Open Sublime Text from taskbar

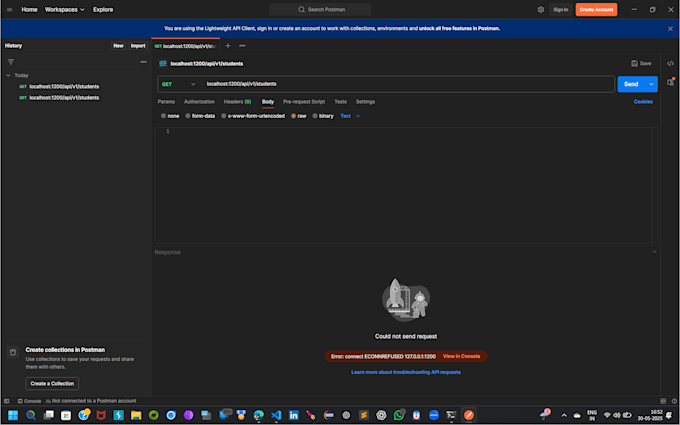(x=364, y=415)
